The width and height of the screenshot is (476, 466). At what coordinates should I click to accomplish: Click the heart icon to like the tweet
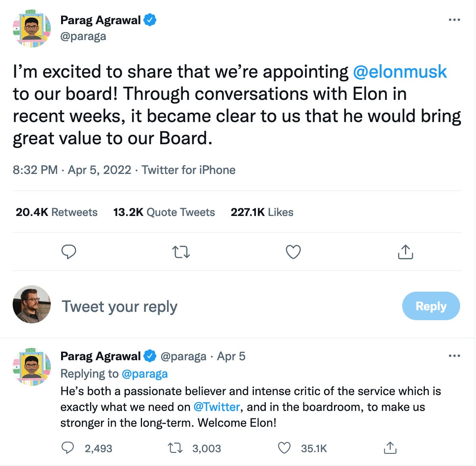tap(293, 252)
